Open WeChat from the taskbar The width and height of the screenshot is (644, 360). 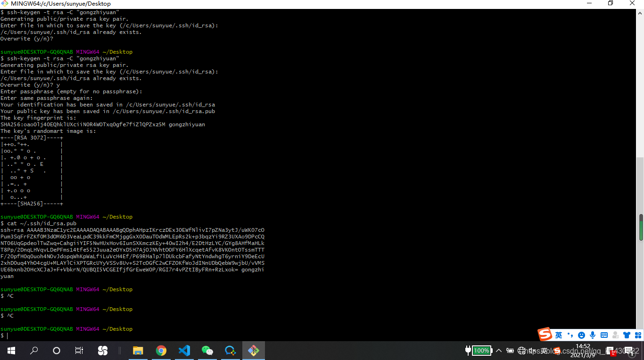pos(207,351)
